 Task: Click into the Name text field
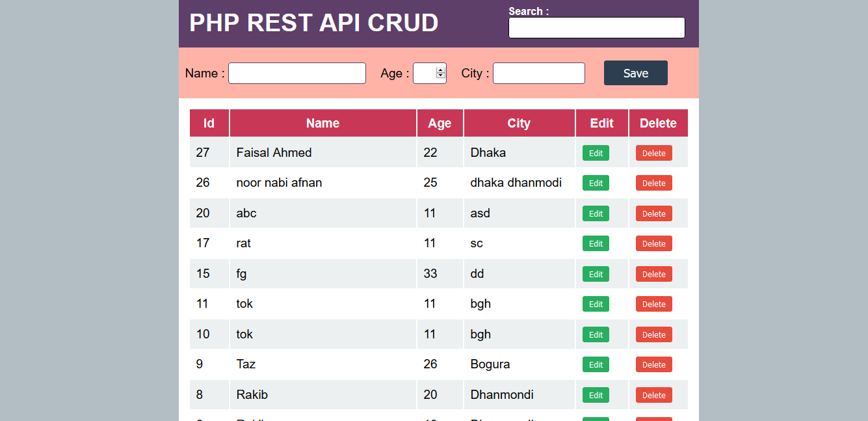[297, 74]
